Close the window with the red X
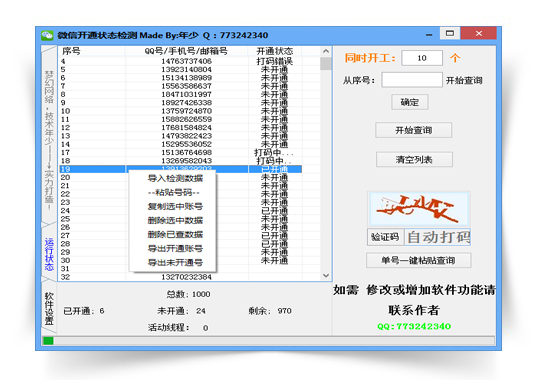 coord(479,33)
